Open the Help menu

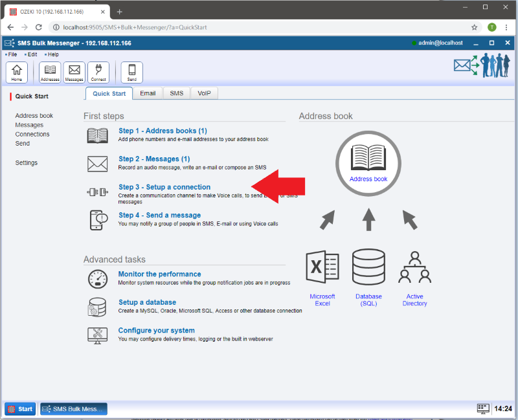pos(52,54)
